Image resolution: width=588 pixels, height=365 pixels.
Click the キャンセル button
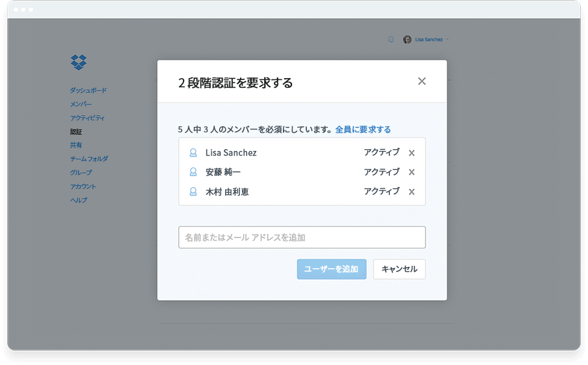[399, 269]
